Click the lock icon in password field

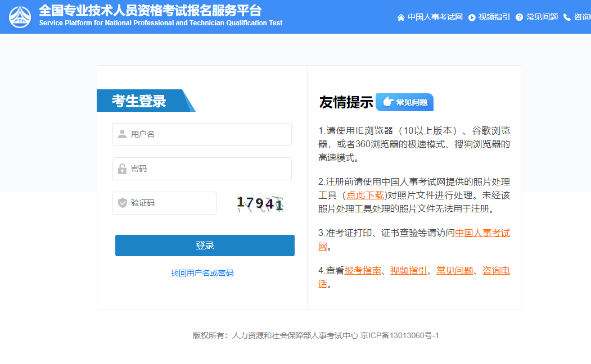(x=122, y=169)
